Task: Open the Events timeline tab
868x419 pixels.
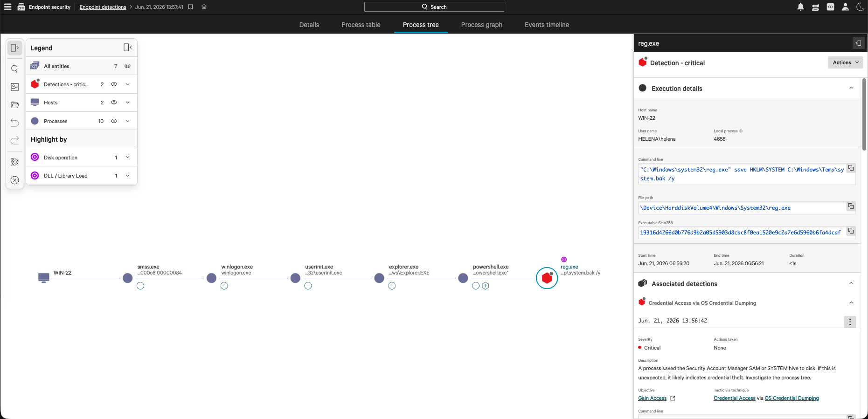Action: coord(547,25)
